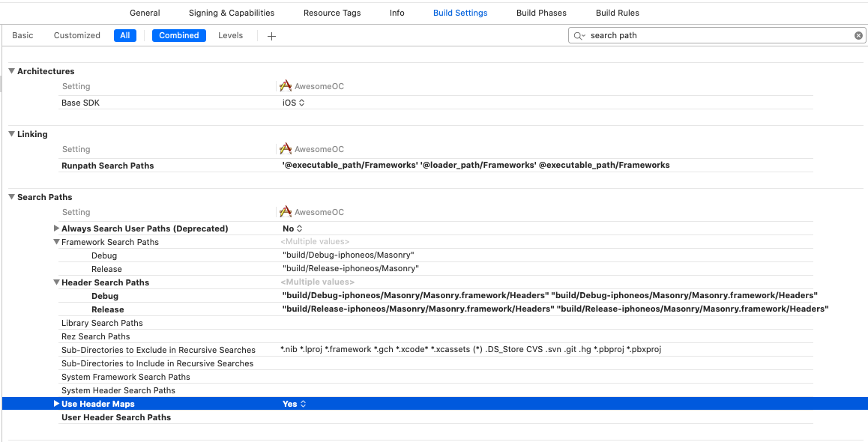This screenshot has height=442, width=868.
Task: Show Customized build settings only
Action: (x=77, y=35)
